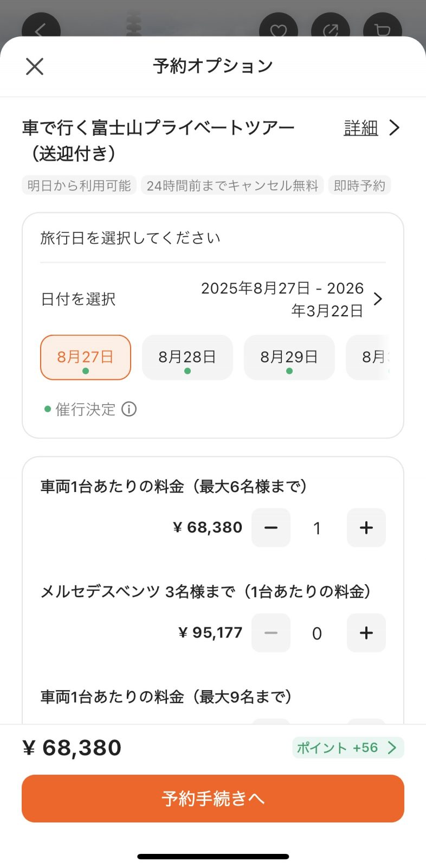Image resolution: width=426 pixels, height=868 pixels.
Task: Tap the share icon at top
Action: [330, 28]
